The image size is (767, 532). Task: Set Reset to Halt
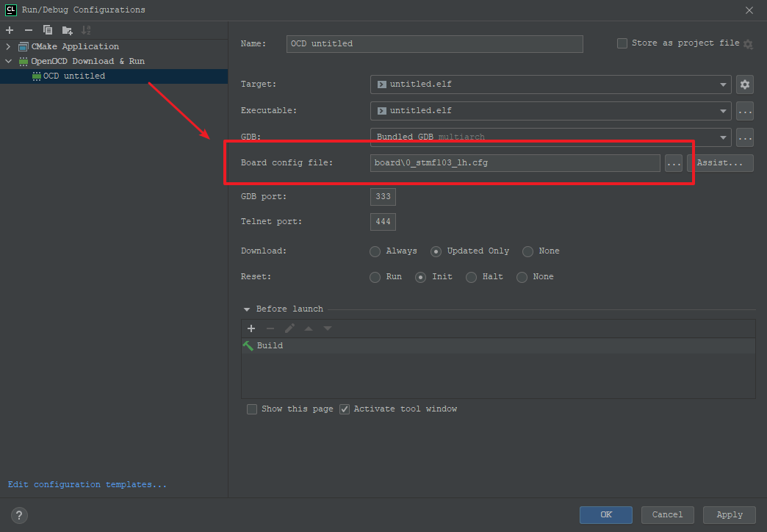472,278
